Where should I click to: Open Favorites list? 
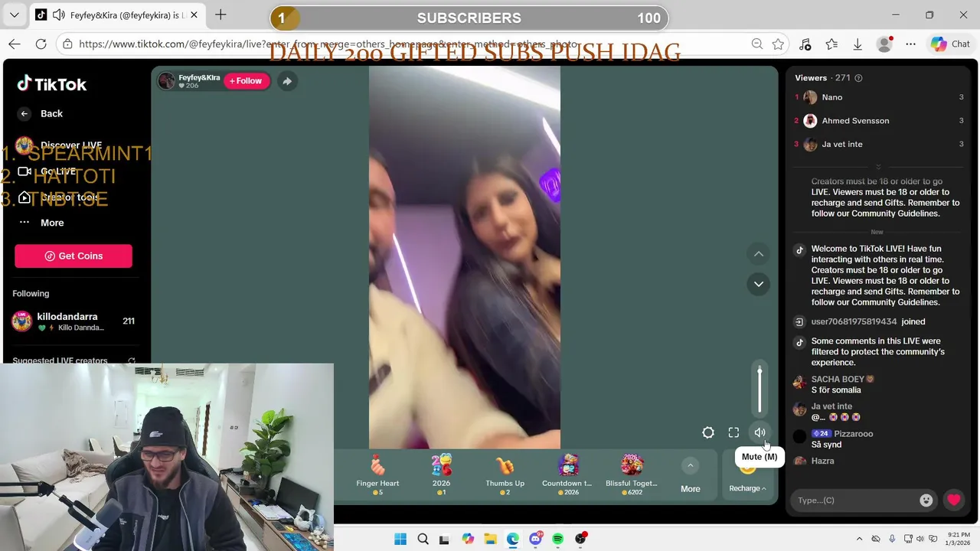click(831, 44)
